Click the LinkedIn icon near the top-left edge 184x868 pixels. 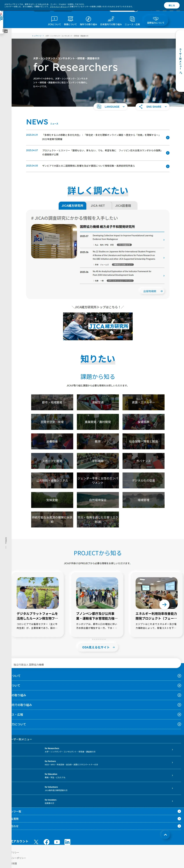coord(6,31)
